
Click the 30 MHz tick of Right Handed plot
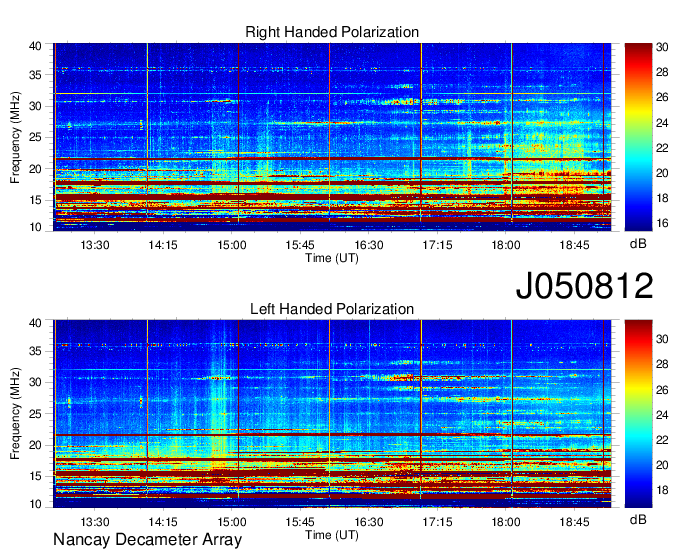click(x=35, y=106)
